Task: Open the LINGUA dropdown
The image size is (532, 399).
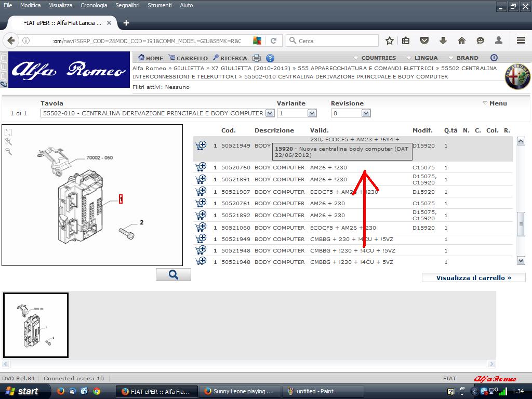Action: pyautogui.click(x=422, y=58)
